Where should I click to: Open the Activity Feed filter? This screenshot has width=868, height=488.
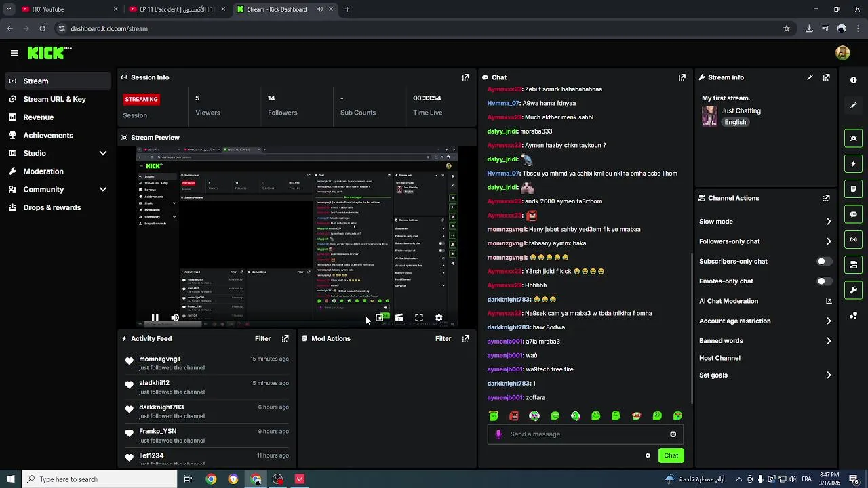[262, 338]
